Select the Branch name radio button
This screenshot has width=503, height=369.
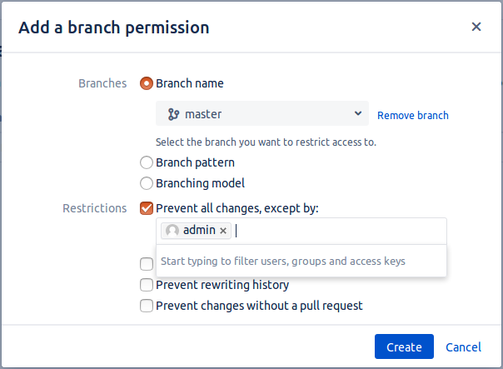(x=146, y=83)
